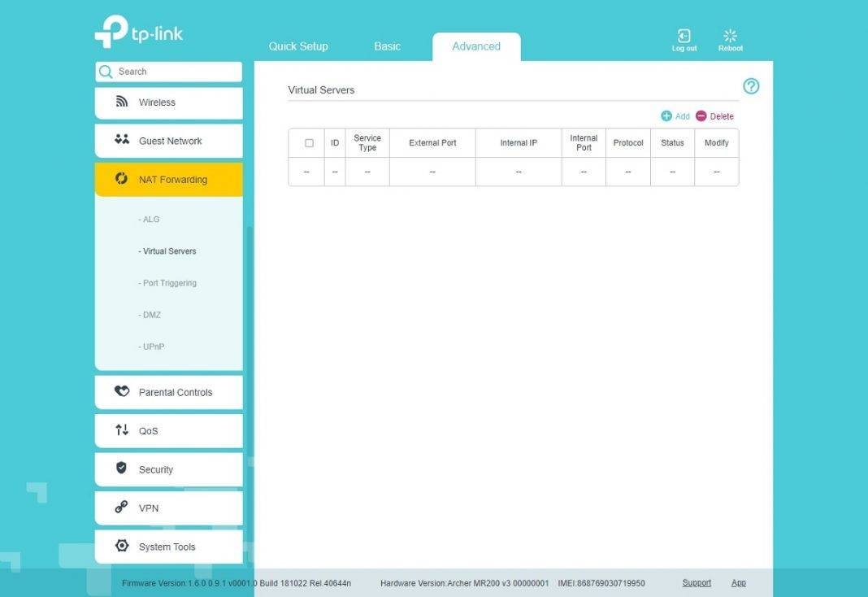The height and width of the screenshot is (597, 868).
Task: Click the blue plus Add icon
Action: pos(666,115)
